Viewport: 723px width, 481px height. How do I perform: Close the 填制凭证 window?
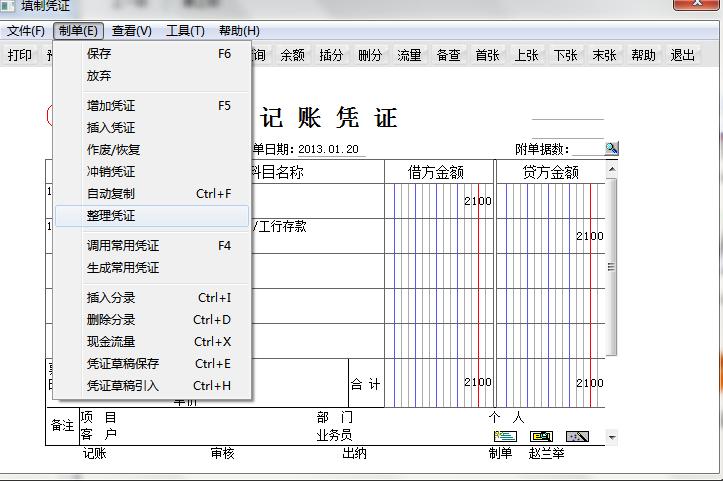click(x=696, y=4)
